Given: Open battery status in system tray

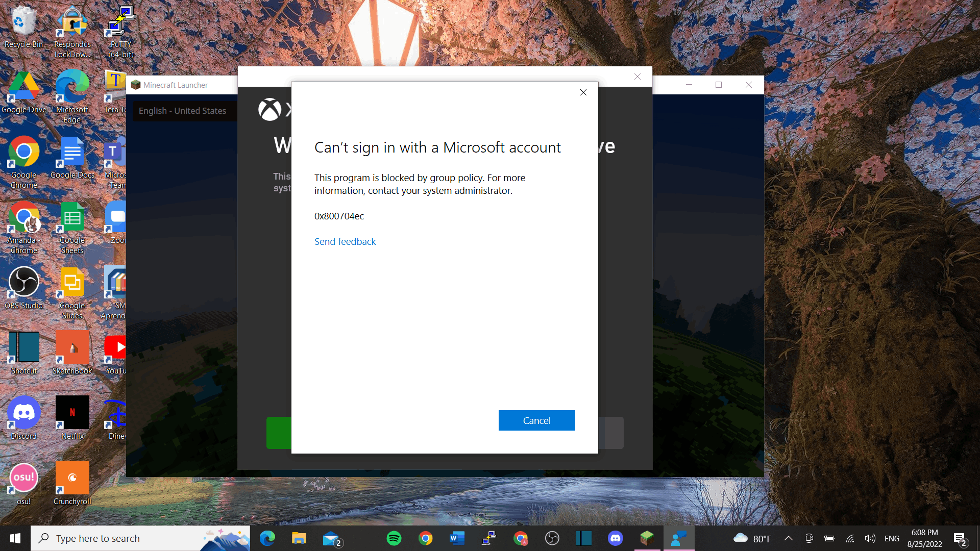Looking at the screenshot, I should (x=829, y=538).
